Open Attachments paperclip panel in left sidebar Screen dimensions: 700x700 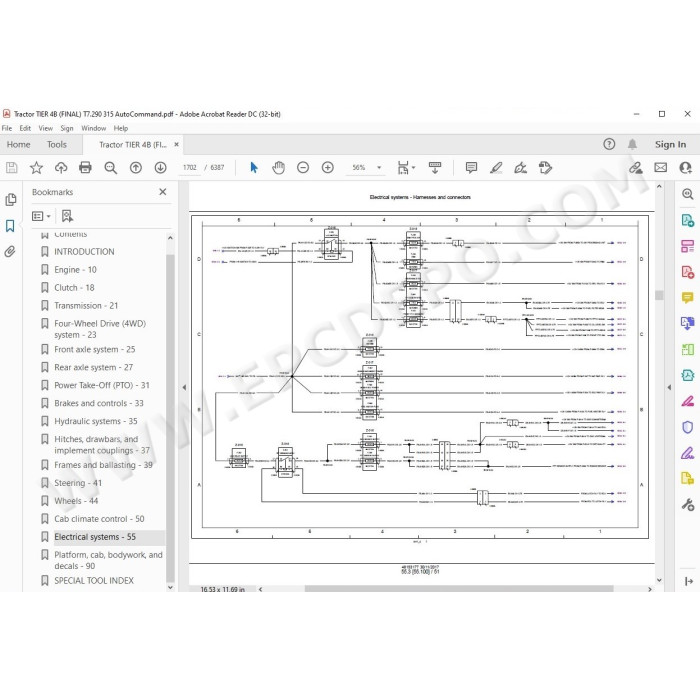coord(10,251)
